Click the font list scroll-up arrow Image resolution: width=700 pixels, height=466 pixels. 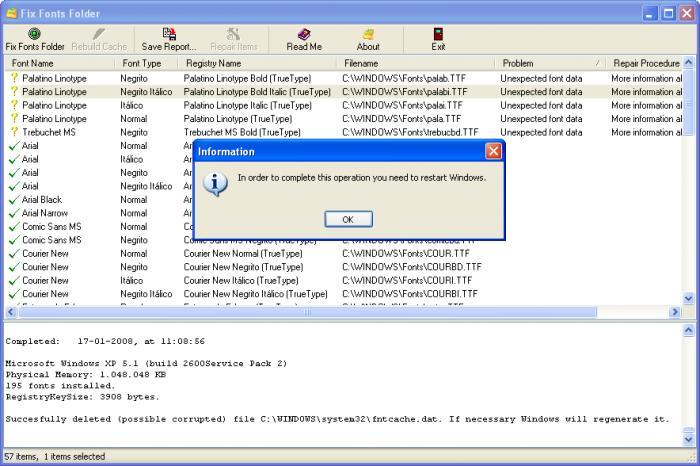[x=689, y=62]
